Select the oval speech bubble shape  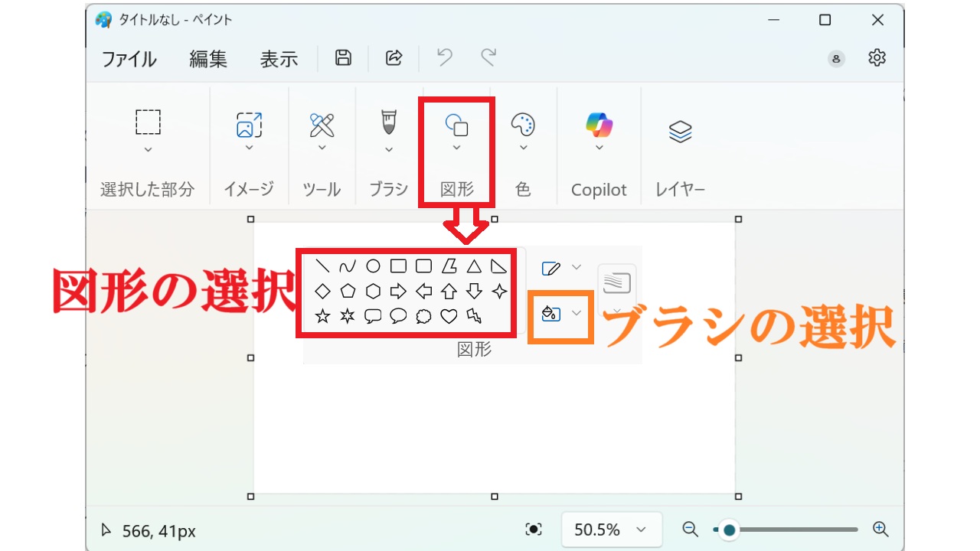pos(398,316)
